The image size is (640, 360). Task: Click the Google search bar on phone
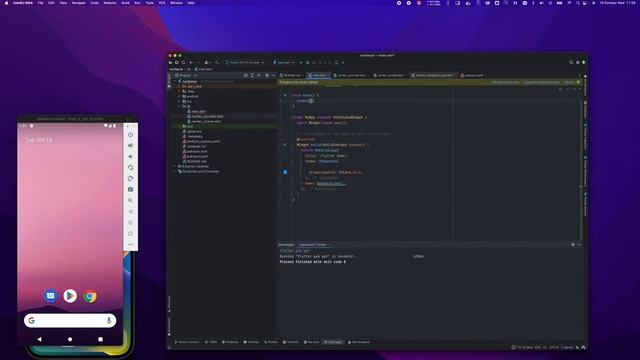70,320
